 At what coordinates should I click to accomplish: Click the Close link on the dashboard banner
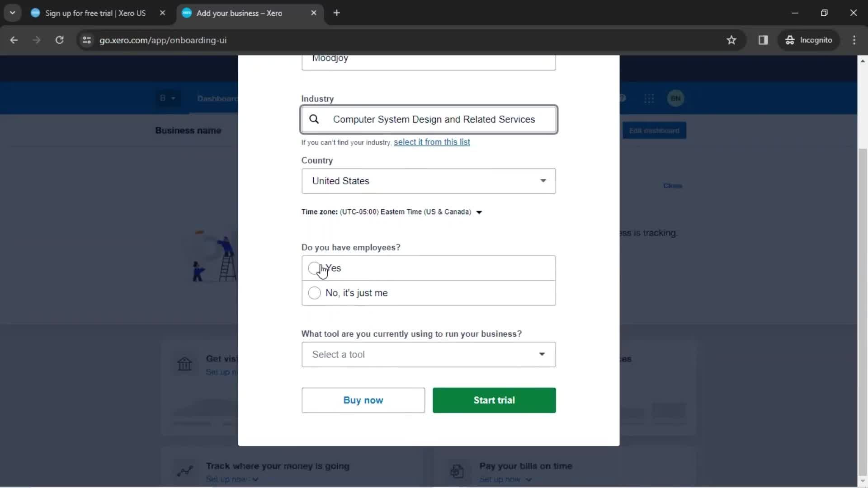673,186
